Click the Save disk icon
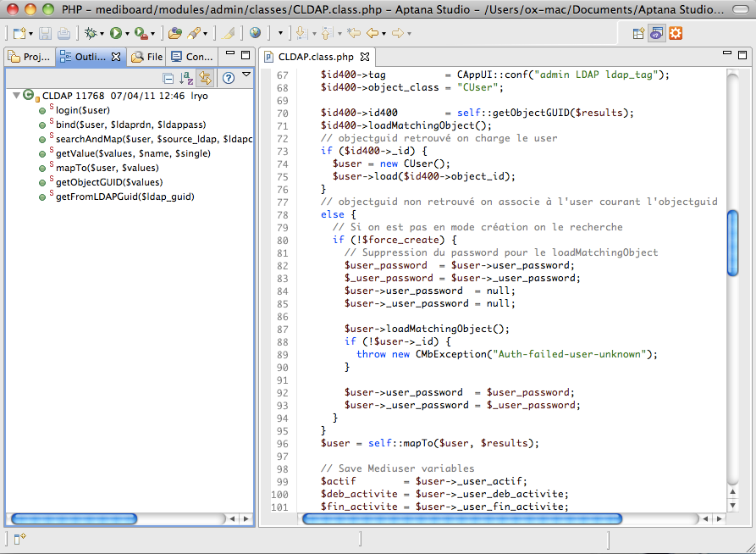 pyautogui.click(x=46, y=33)
